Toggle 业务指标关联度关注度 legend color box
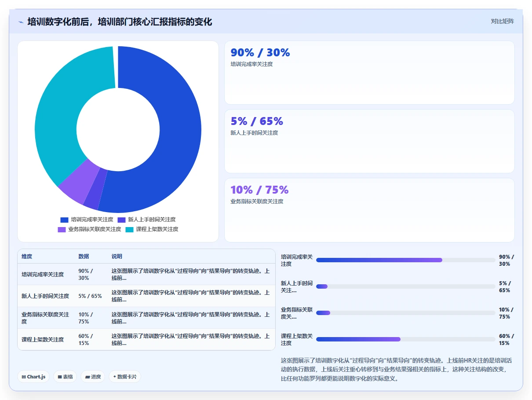 62,229
